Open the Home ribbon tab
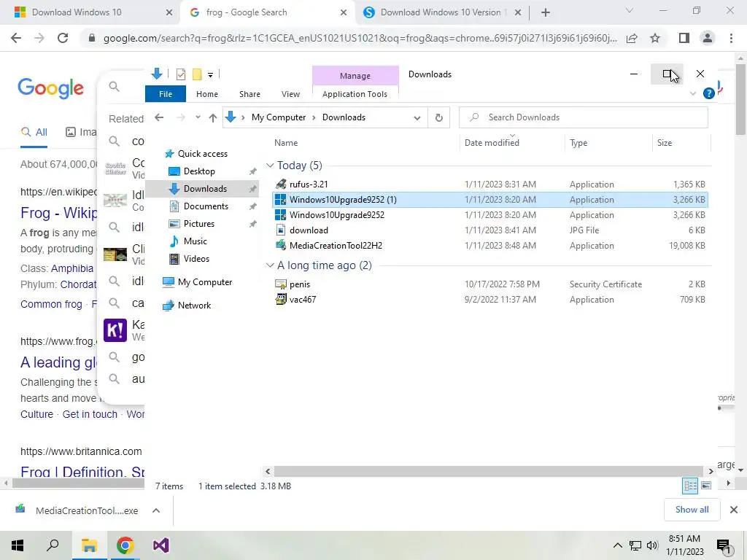Screen dimensions: 747x560 (206, 94)
